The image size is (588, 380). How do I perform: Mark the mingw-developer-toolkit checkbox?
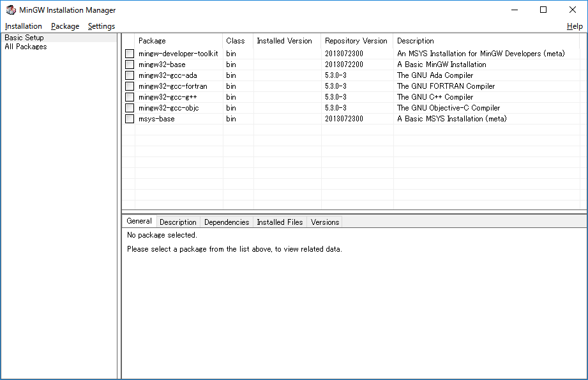(x=130, y=54)
